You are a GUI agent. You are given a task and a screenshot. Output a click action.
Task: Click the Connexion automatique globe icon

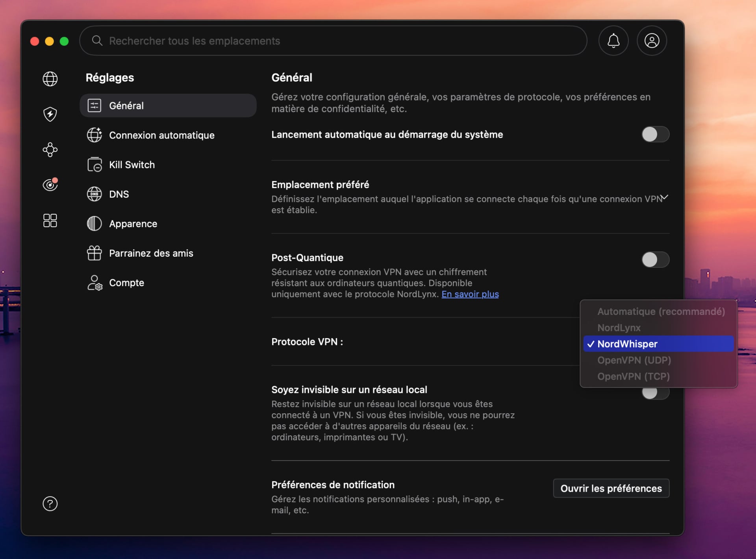pyautogui.click(x=94, y=135)
